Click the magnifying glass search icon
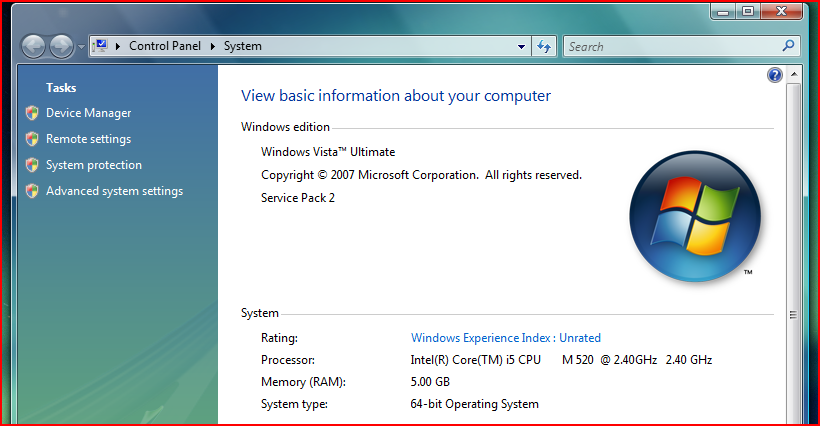This screenshot has width=820, height=426. (788, 46)
